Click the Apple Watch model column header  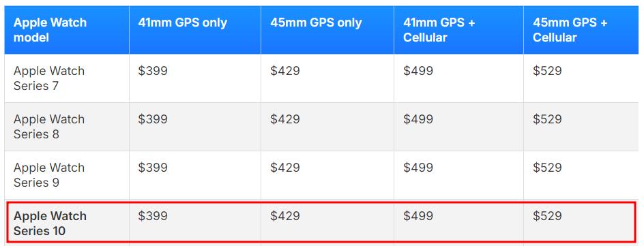coord(50,30)
